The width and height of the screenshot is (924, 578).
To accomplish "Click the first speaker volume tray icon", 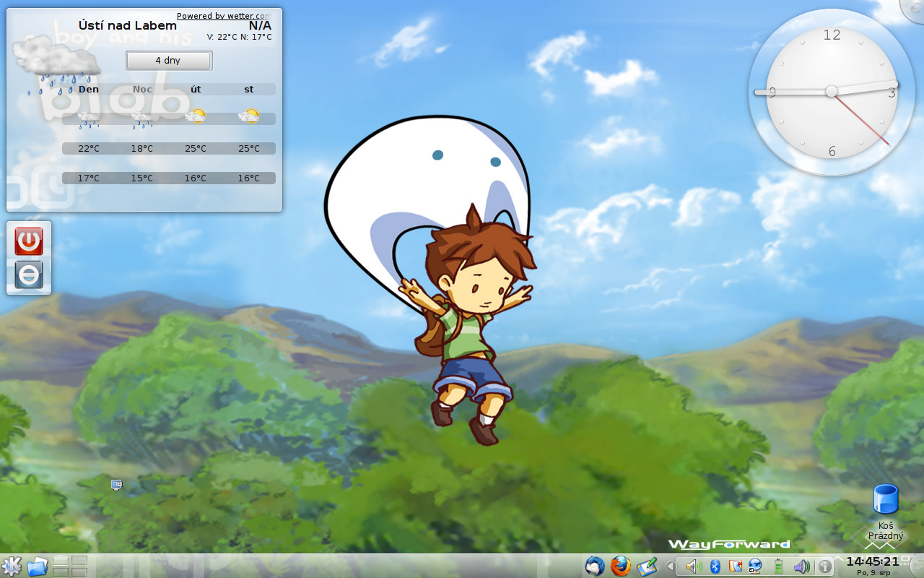I will pyautogui.click(x=694, y=566).
